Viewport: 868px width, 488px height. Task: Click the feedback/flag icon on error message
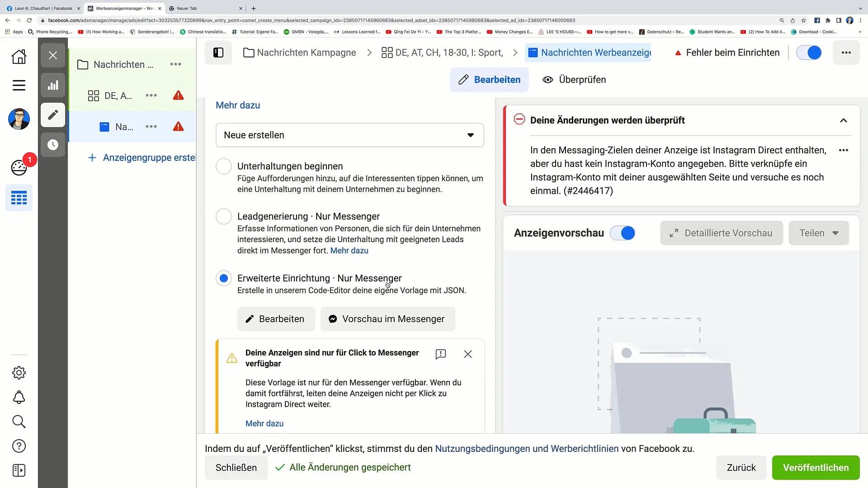pos(441,355)
